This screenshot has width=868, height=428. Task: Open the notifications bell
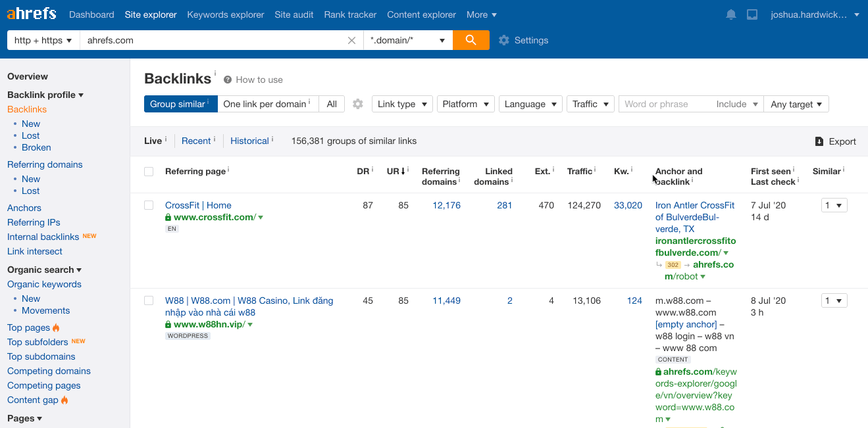731,14
